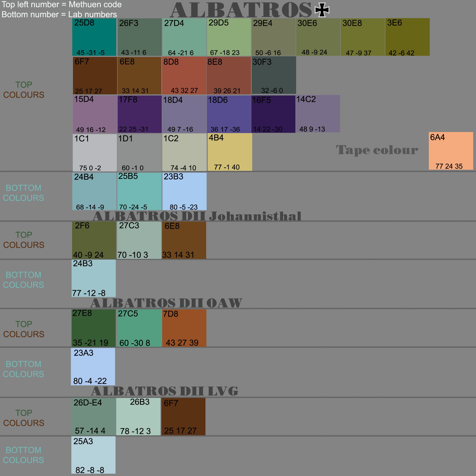Click BOTTOM COLOURS label beside 24B4 swatch
The width and height of the screenshot is (476, 476).
(x=23, y=193)
